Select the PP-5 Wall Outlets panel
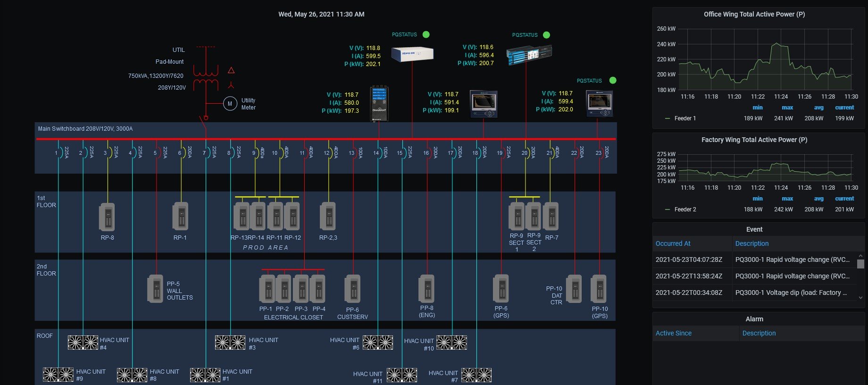Image resolution: width=868 pixels, height=385 pixels. [x=155, y=289]
